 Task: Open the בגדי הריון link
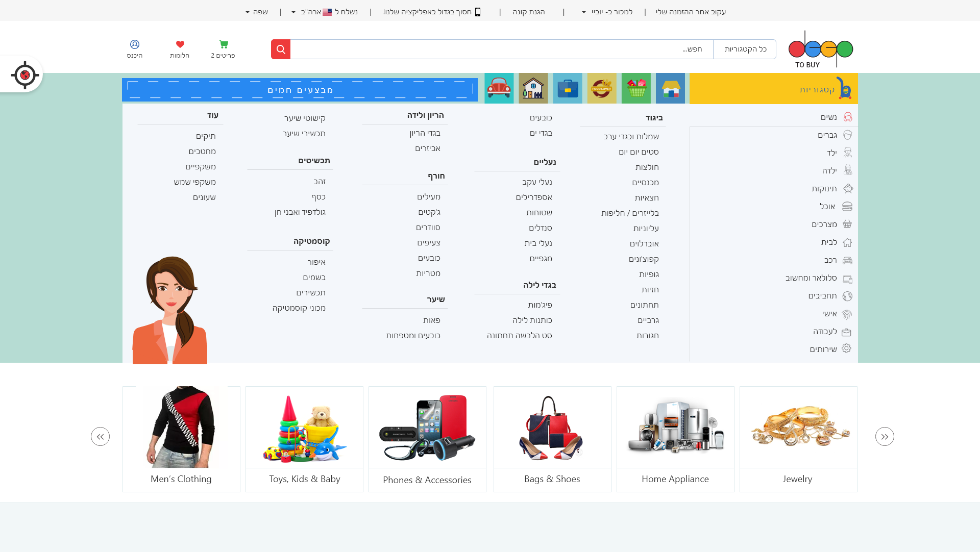tap(425, 133)
